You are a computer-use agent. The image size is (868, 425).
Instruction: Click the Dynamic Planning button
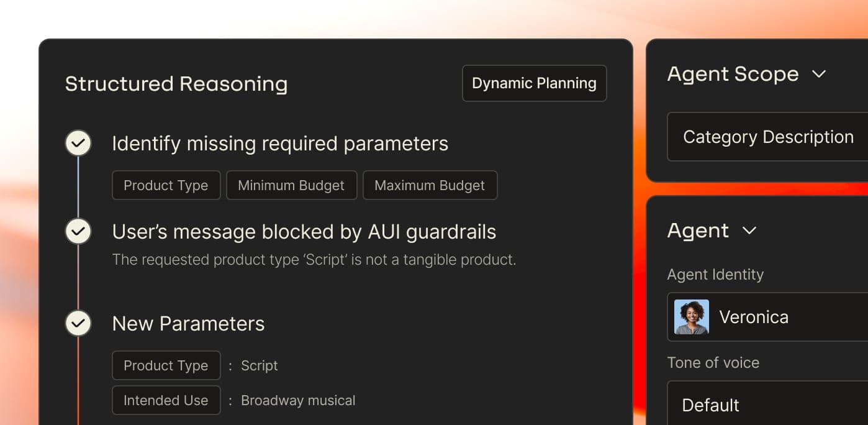coord(534,83)
